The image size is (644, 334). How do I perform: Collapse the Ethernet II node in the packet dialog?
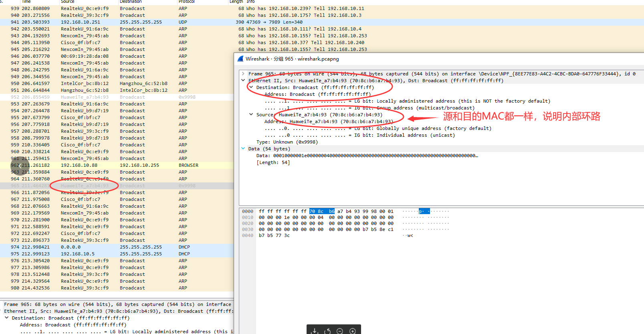tap(243, 81)
